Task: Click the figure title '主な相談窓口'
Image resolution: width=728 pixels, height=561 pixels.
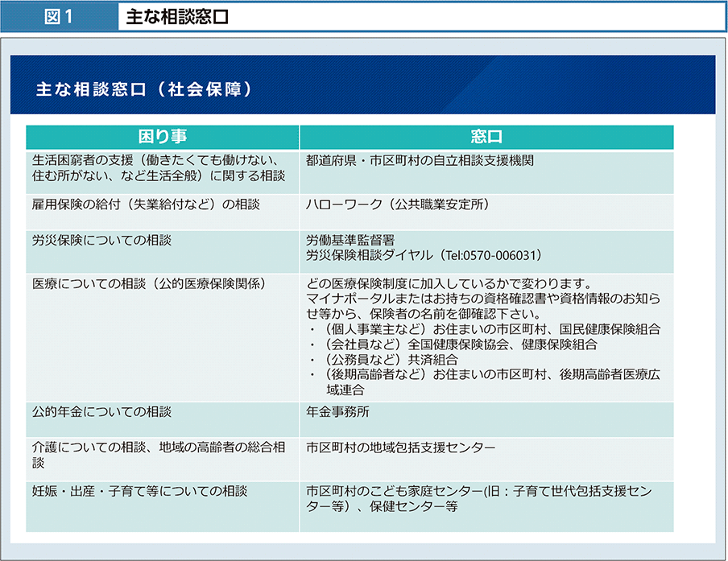Action: tap(177, 17)
